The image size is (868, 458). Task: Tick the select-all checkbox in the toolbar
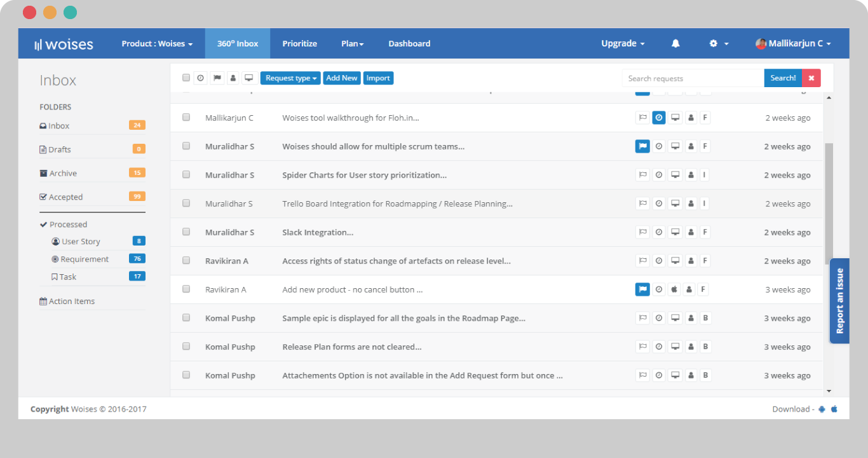coord(186,78)
